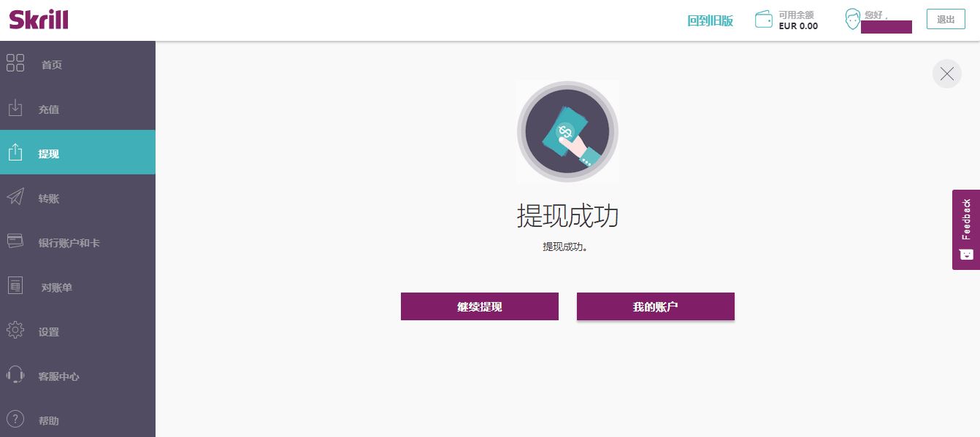Image resolution: width=980 pixels, height=437 pixels.
Task: Click the 退出 logout button
Action: (946, 19)
